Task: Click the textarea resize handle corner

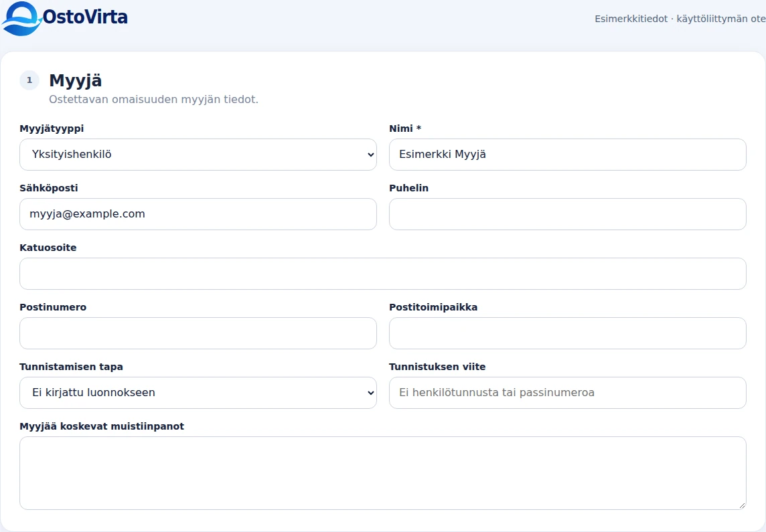Action: [742, 506]
